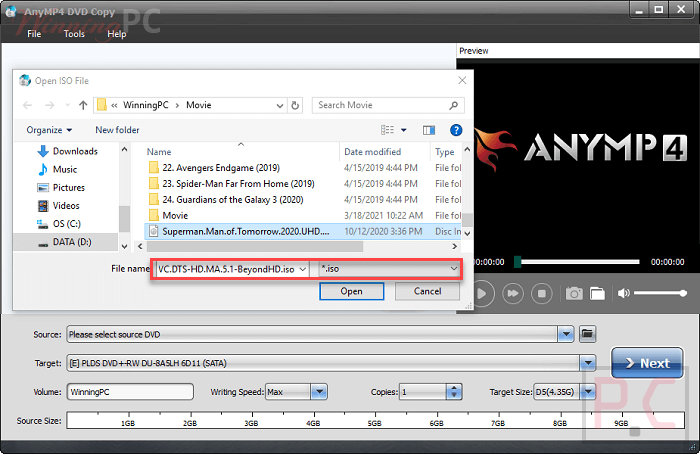
Task: Click the change view icon
Action: point(387,130)
